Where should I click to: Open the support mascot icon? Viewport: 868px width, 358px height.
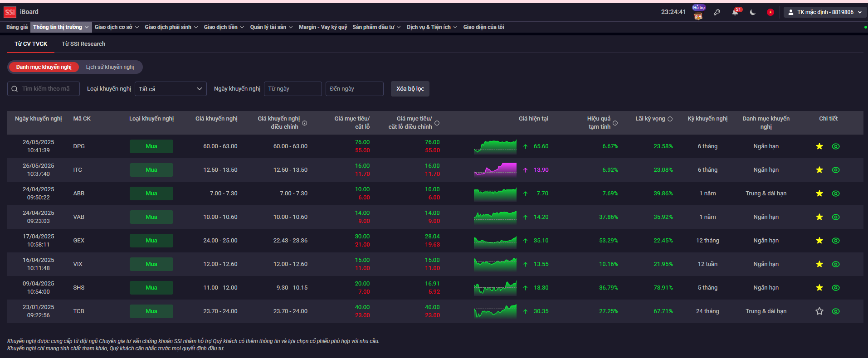click(698, 15)
